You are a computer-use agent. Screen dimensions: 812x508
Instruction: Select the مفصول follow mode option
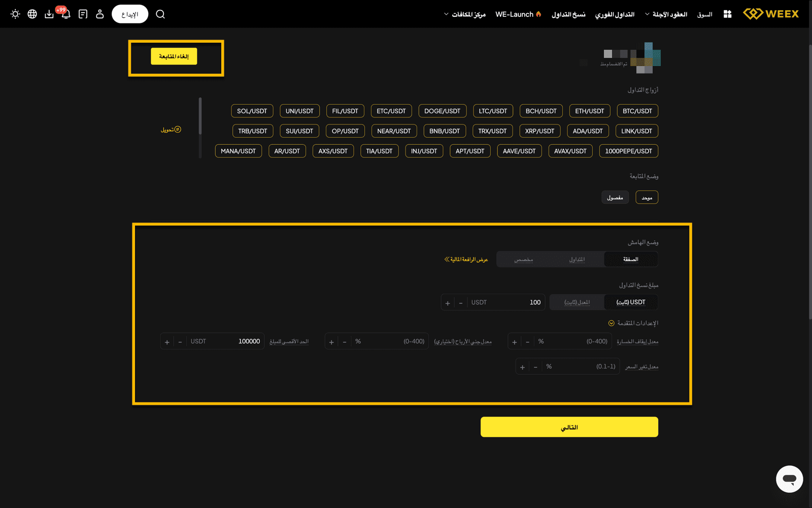[x=615, y=197]
